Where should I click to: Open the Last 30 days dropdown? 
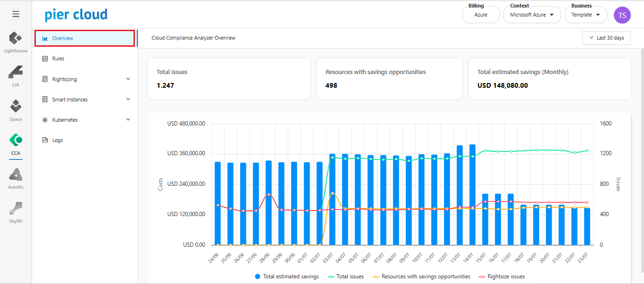pyautogui.click(x=606, y=38)
